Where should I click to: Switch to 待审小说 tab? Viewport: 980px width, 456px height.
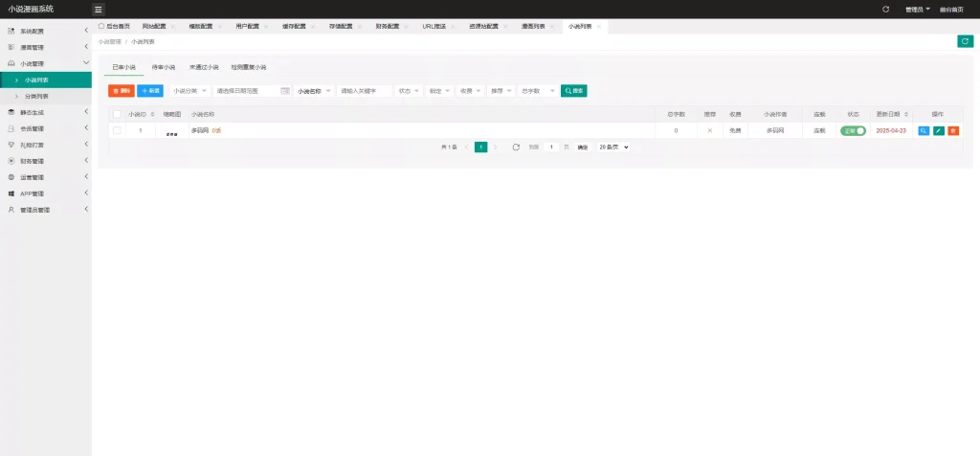tap(163, 67)
